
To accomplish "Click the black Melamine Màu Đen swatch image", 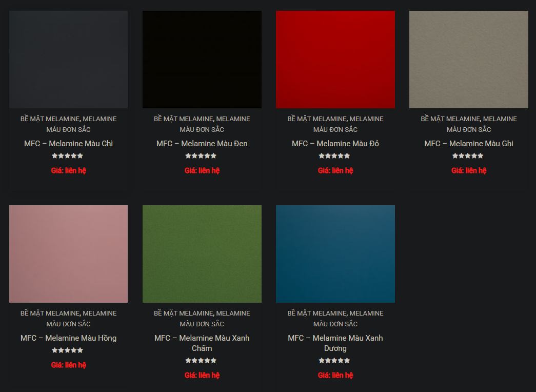I will click(x=202, y=60).
